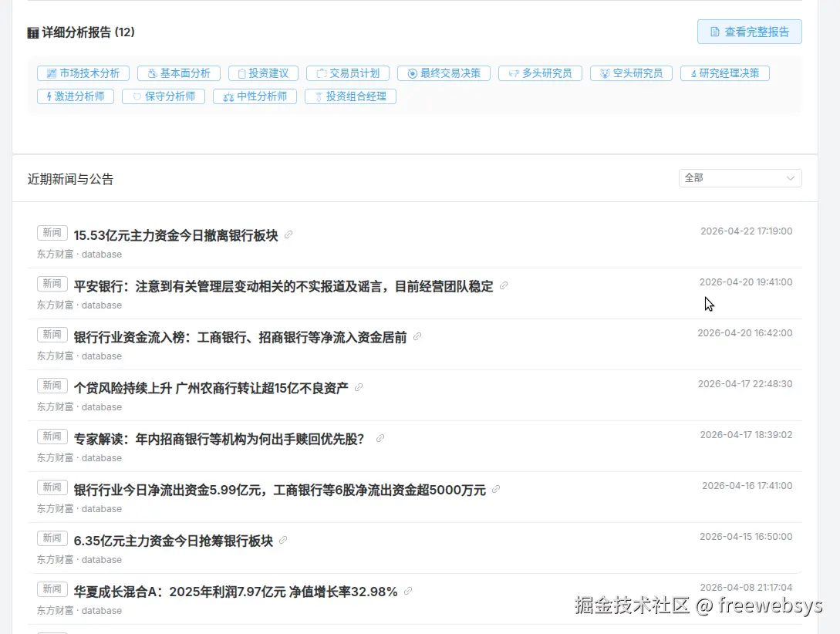The height and width of the screenshot is (634, 840).
Task: Select the 基本面分析 report tab
Action: [178, 73]
